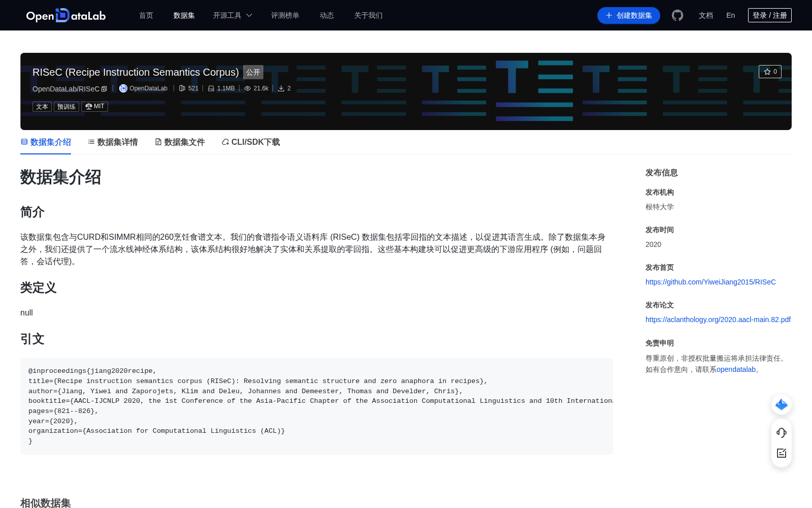Switch to the 数据集详情 tab
This screenshot has width=812, height=508.
pos(113,142)
